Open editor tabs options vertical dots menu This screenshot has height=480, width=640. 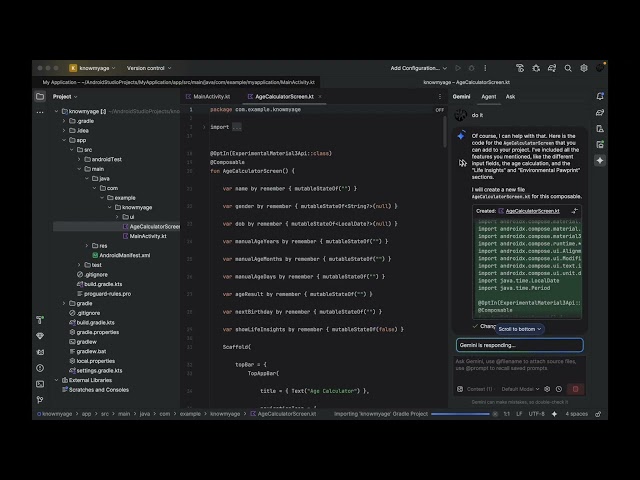click(440, 97)
